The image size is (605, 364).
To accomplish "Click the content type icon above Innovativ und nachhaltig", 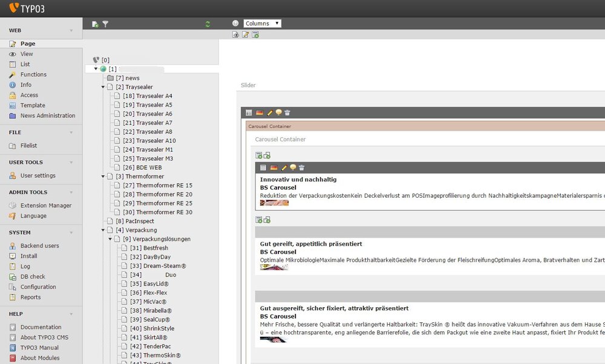I will point(263,167).
